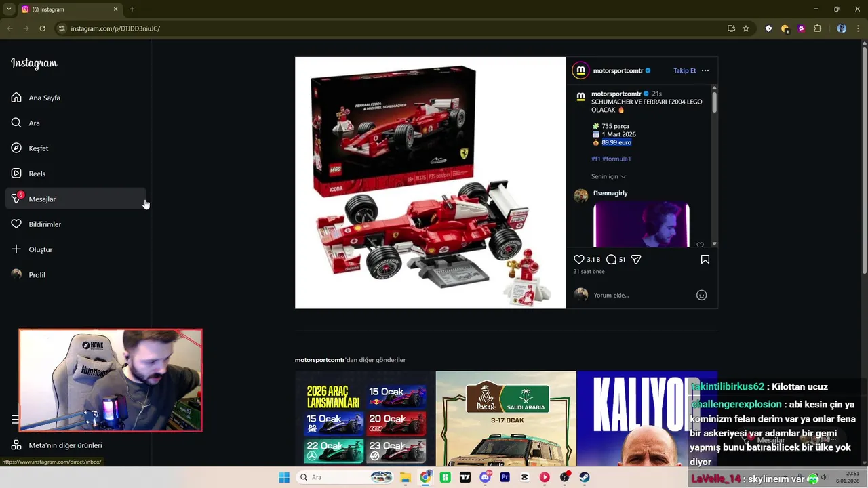868x488 pixels.
Task: Click the Yorum ekle comment field
Action: pos(641,295)
